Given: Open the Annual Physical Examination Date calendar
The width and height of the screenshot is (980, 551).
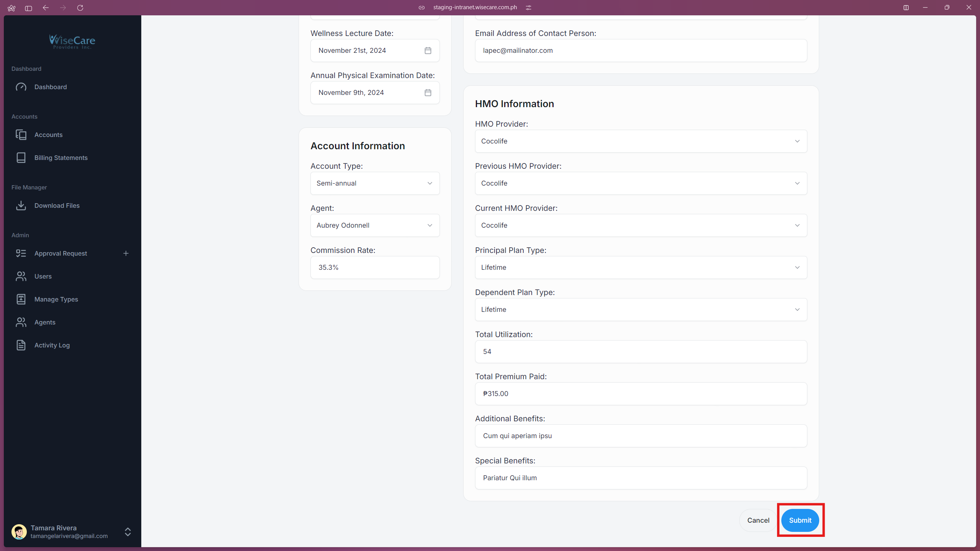Looking at the screenshot, I should [428, 92].
